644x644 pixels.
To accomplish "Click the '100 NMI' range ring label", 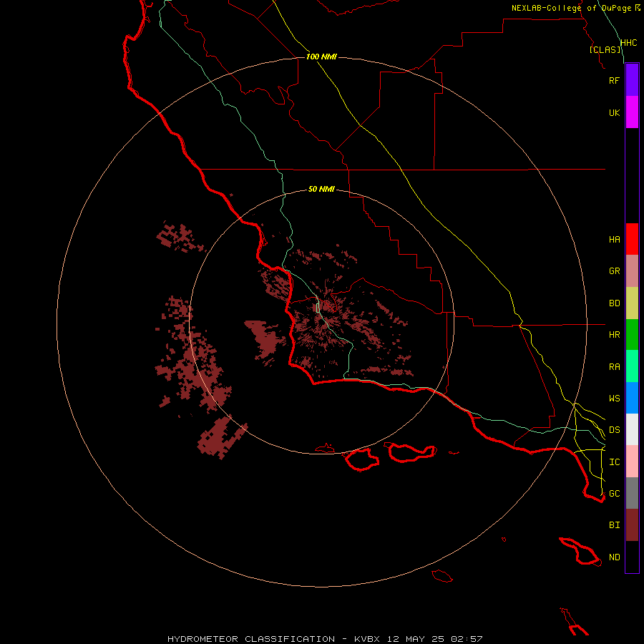I will [321, 57].
